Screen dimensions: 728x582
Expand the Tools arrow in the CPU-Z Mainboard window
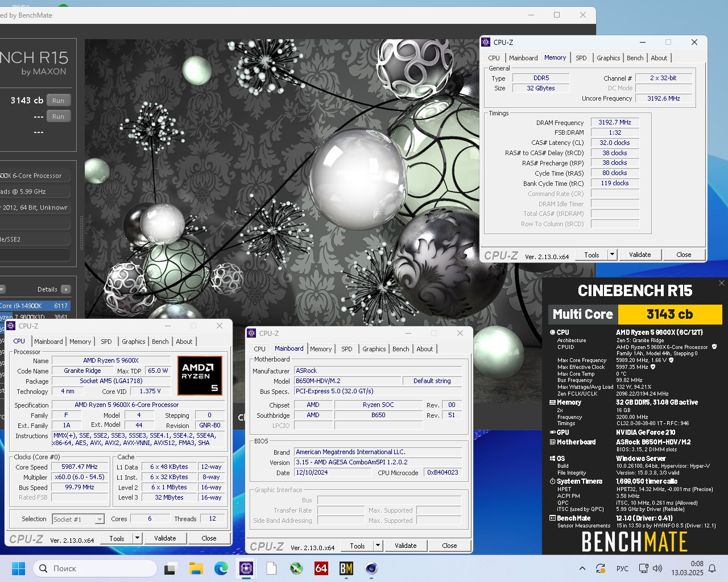[378, 546]
